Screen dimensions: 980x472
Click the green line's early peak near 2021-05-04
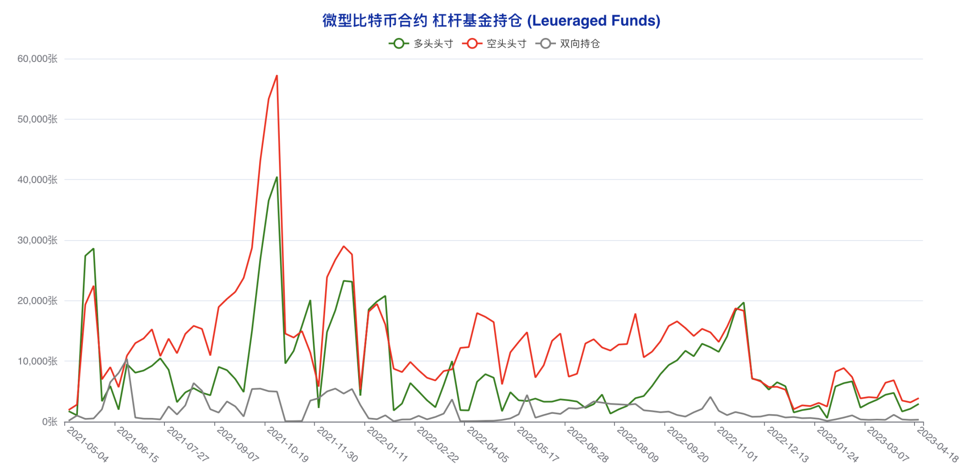tap(93, 249)
